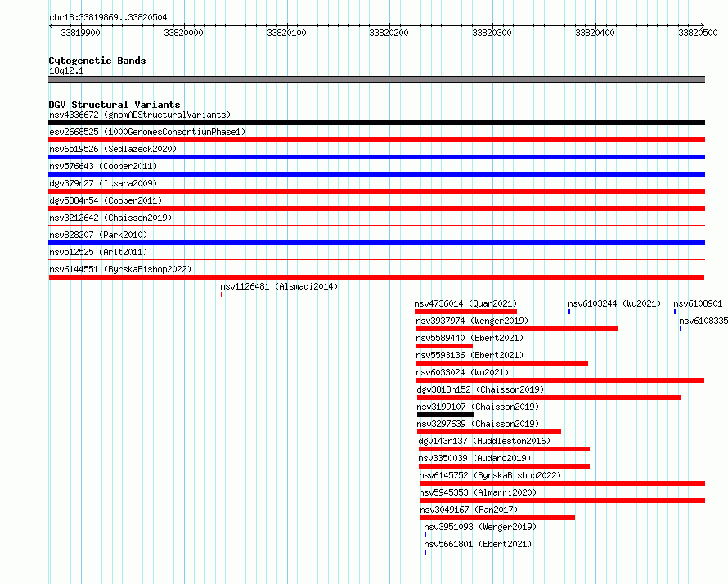This screenshot has height=584, width=728.
Task: Open nsv1126481 Alsmadi2014 variant label
Action: tap(279, 286)
